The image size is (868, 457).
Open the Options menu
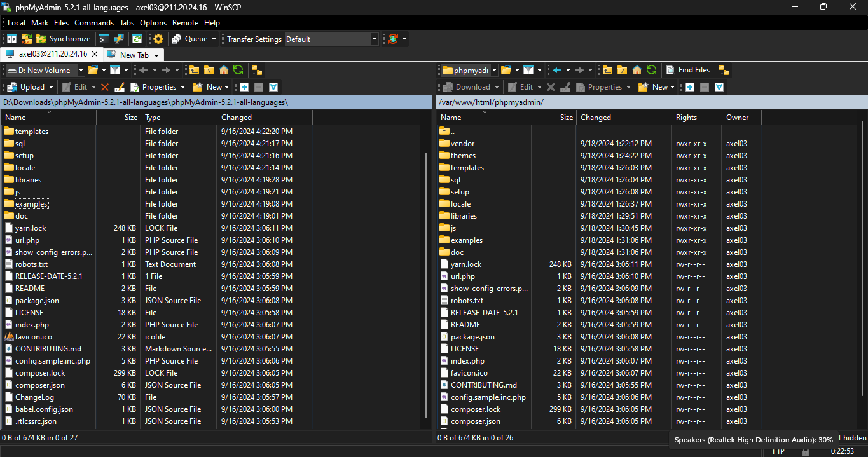[x=153, y=22]
